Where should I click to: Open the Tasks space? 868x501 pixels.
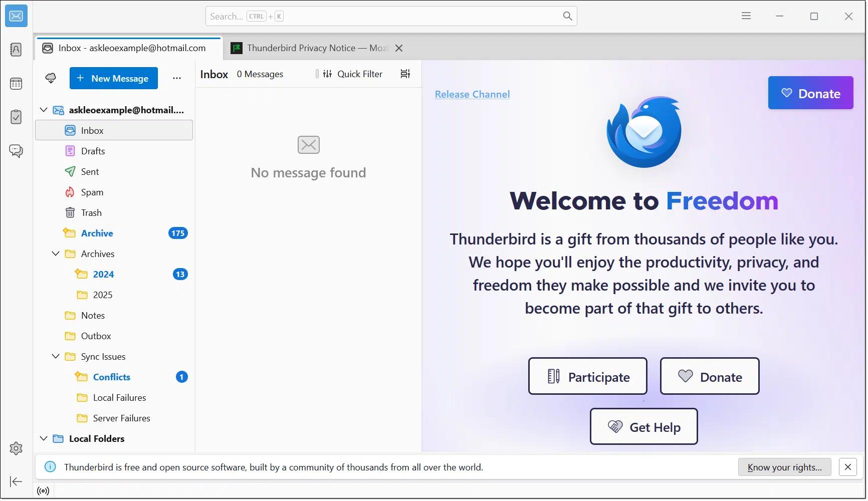(16, 117)
